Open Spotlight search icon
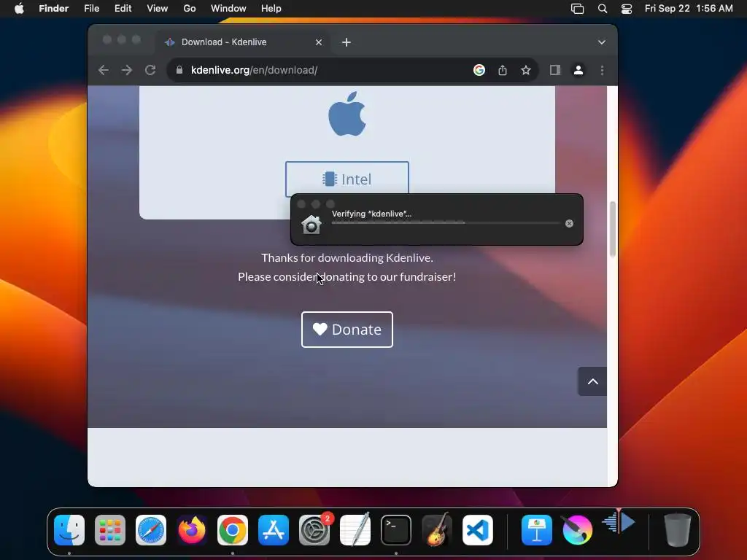 (602, 9)
